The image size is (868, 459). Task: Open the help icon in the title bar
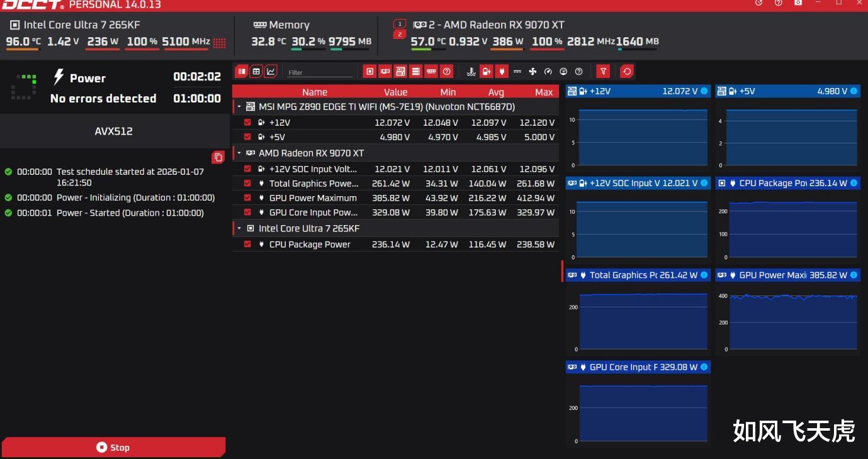click(778, 3)
